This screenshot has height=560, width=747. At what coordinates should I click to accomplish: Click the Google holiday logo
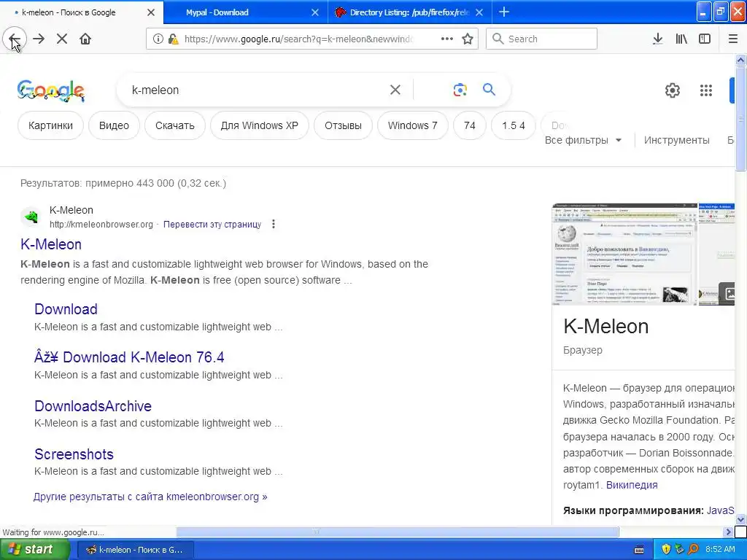coord(51,91)
